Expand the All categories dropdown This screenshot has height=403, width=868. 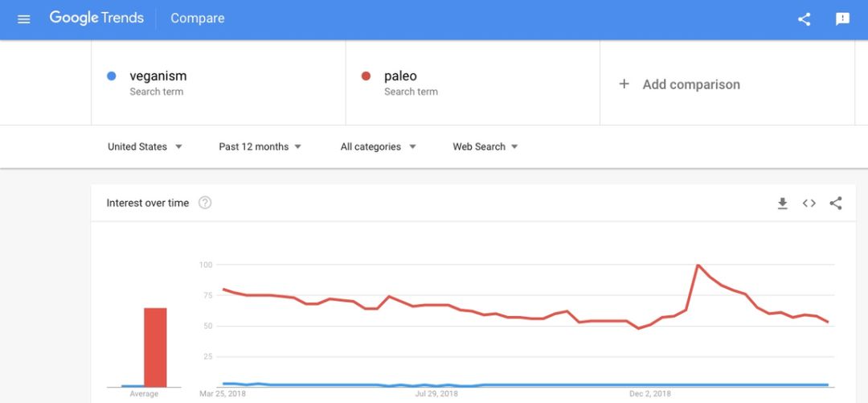(378, 146)
